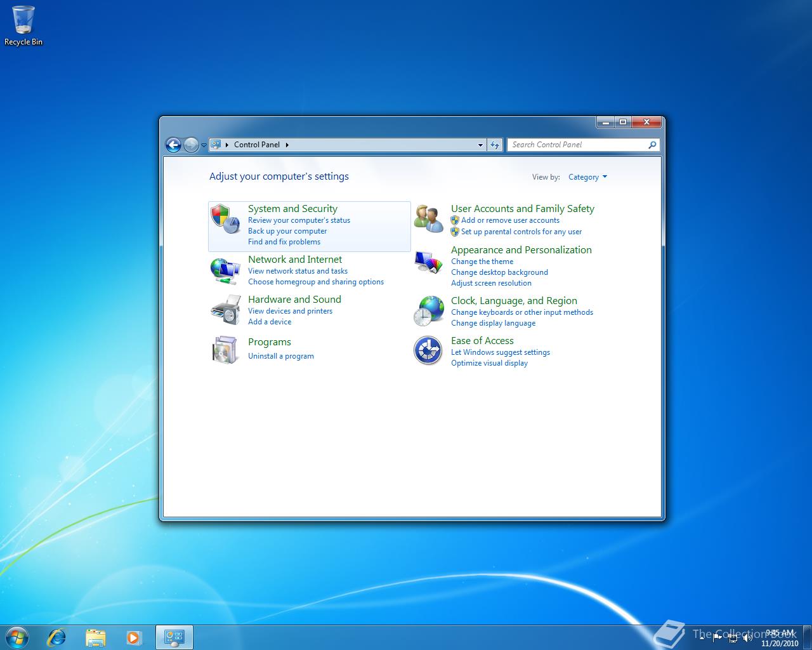The image size is (812, 650).
Task: Expand the arrow after Control Panel breadcrumb
Action: (287, 145)
